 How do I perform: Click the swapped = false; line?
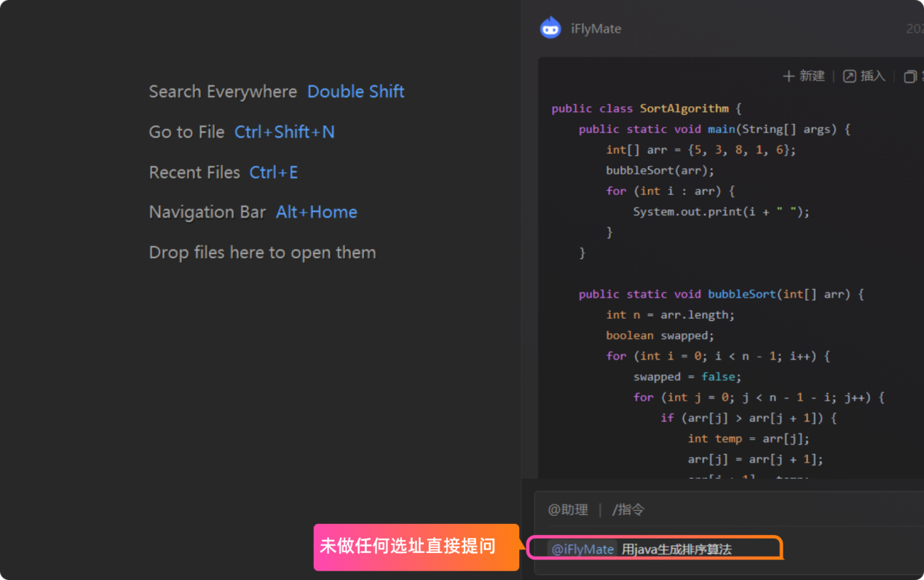click(687, 377)
